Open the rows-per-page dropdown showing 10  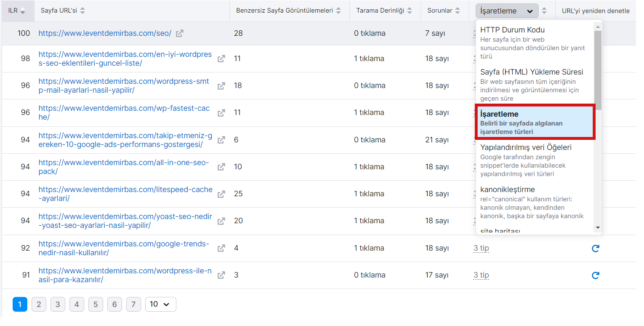(161, 304)
